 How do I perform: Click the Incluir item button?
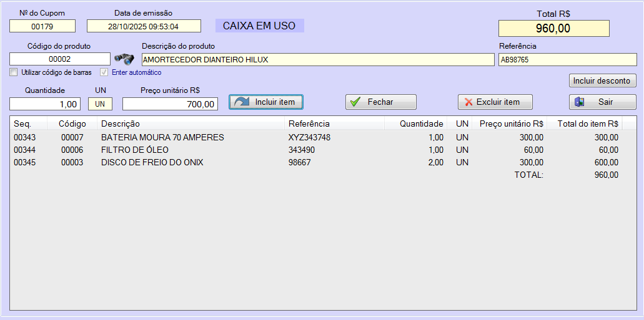point(266,102)
